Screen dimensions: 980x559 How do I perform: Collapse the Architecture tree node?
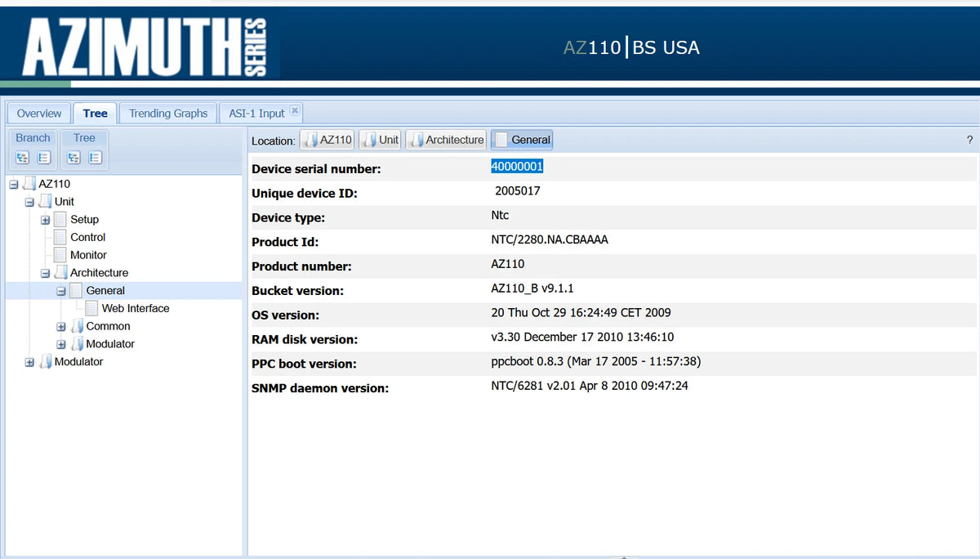click(x=46, y=273)
